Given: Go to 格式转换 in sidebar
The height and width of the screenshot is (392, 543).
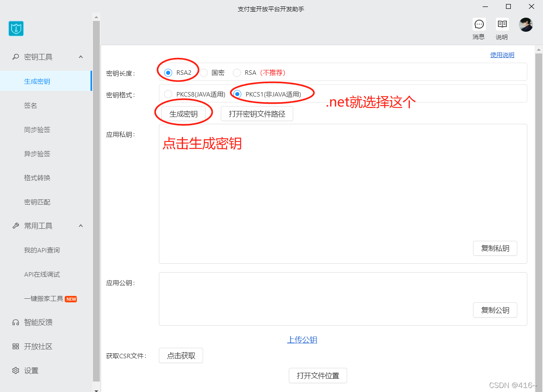Looking at the screenshot, I should pyautogui.click(x=37, y=178).
